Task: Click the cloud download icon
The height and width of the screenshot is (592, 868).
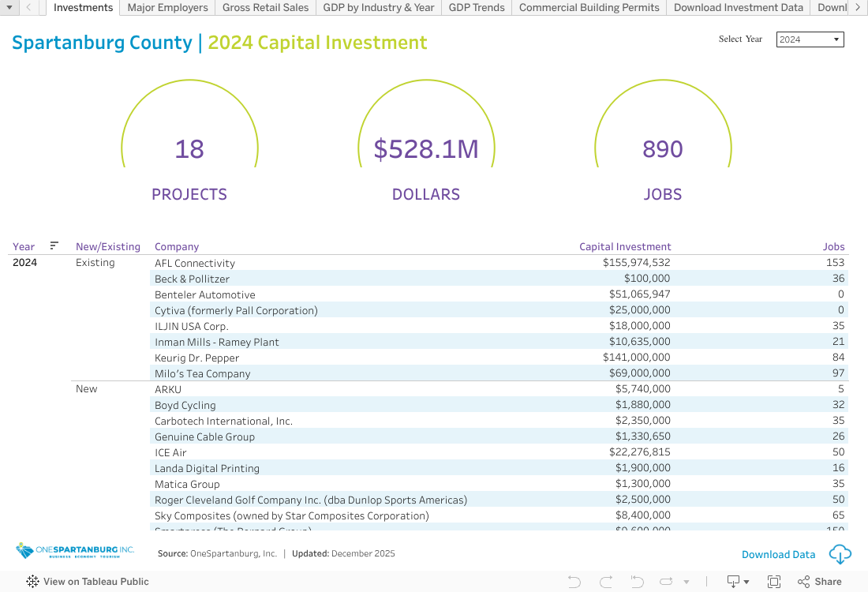Action: point(840,554)
